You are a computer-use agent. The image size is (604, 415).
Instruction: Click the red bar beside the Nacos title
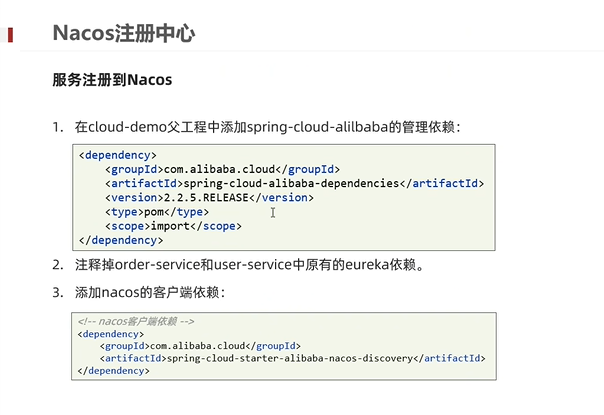(x=10, y=35)
